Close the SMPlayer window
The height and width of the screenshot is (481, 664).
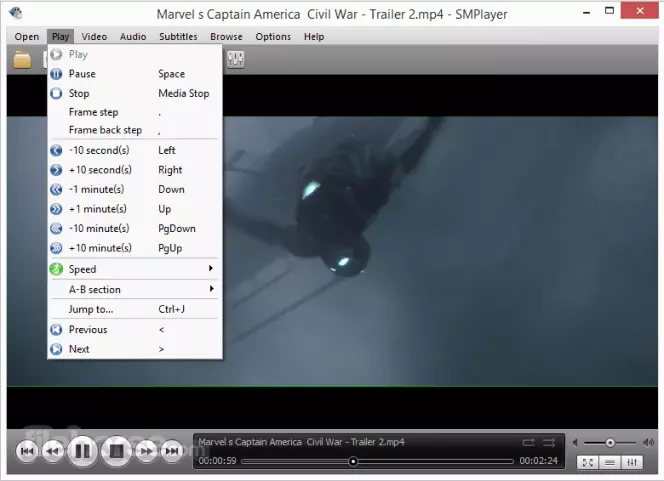click(640, 11)
